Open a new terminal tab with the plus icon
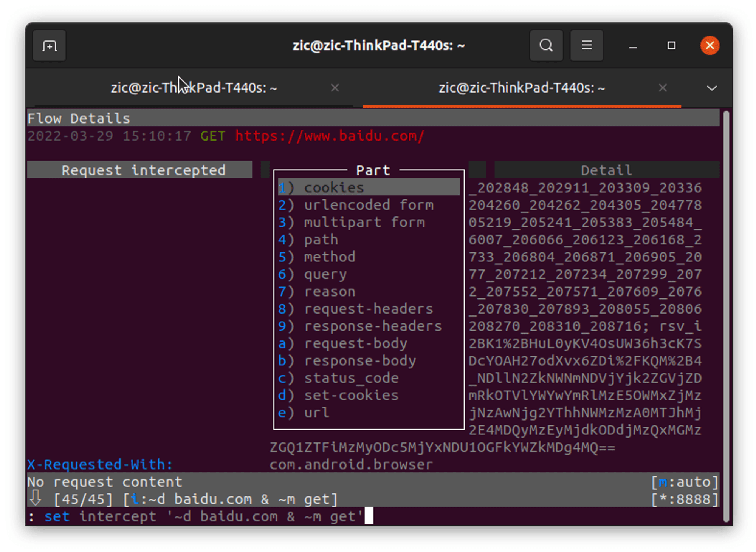 50,46
